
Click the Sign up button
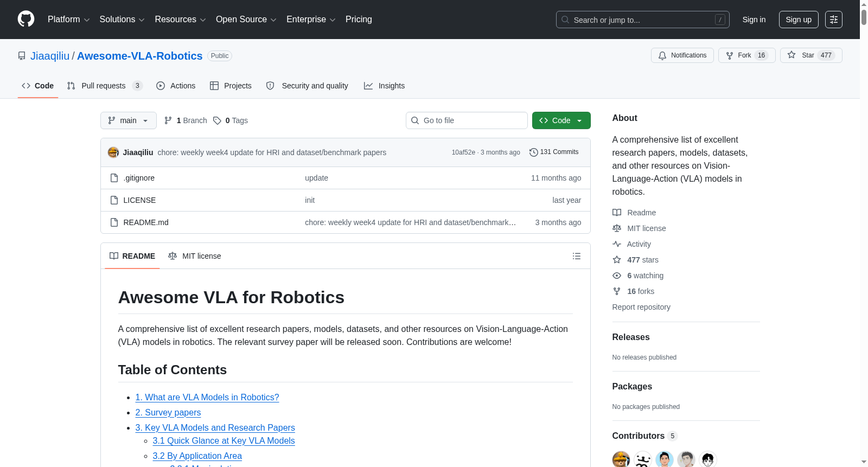click(x=799, y=20)
